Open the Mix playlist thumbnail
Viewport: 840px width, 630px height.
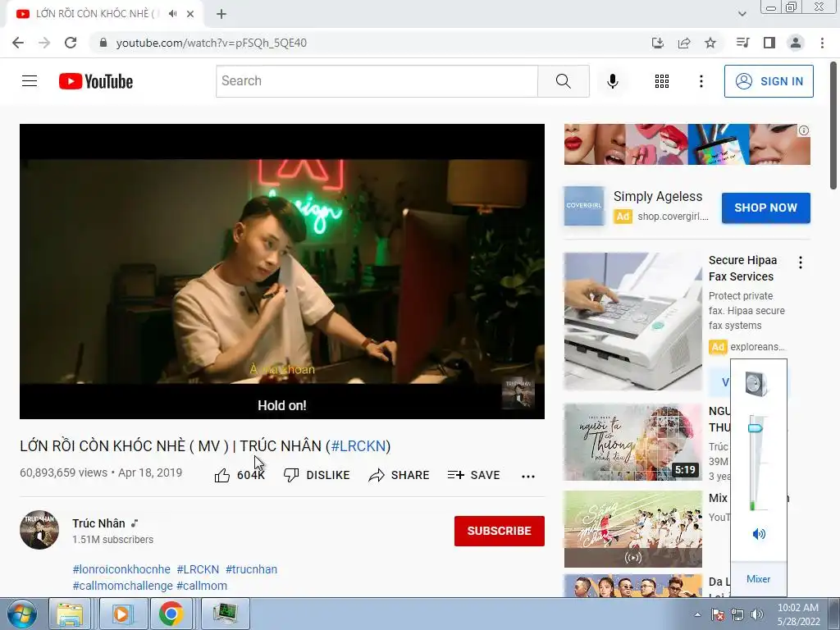632,529
